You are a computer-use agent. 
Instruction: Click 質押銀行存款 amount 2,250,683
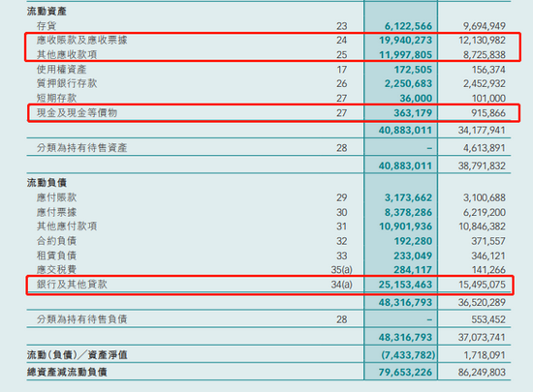pos(408,83)
